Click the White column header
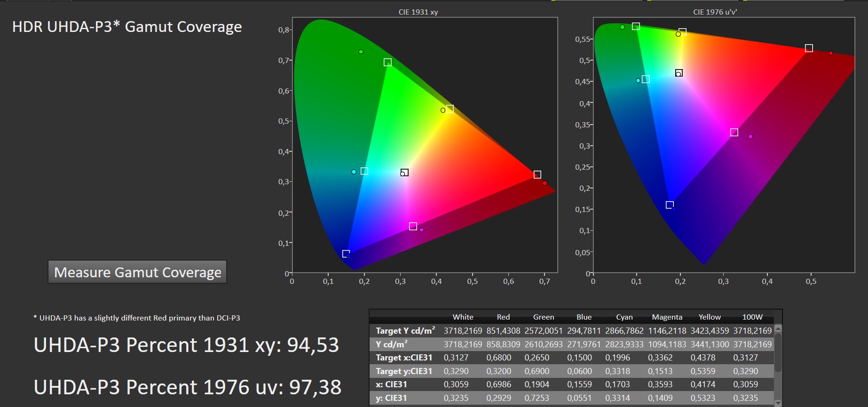This screenshot has height=407, width=868. 463,317
